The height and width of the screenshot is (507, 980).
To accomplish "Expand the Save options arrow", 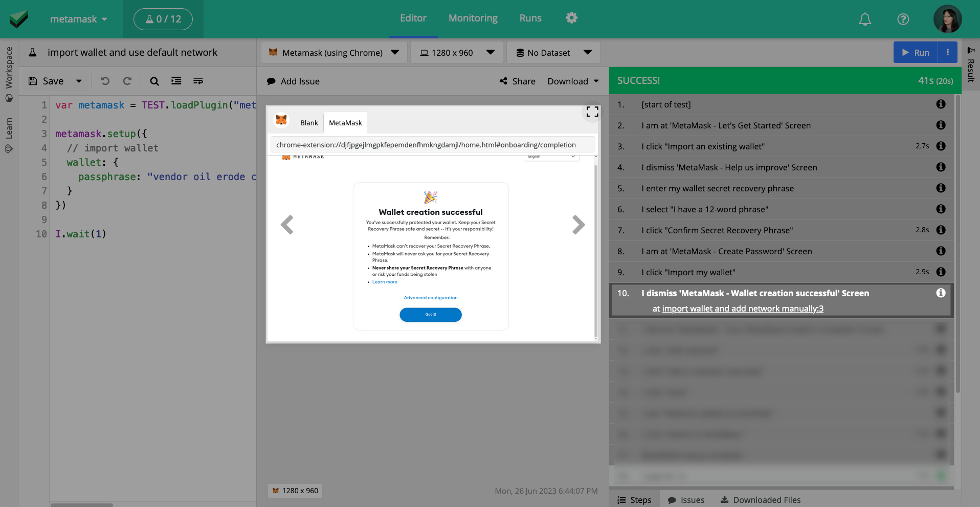I will [79, 81].
